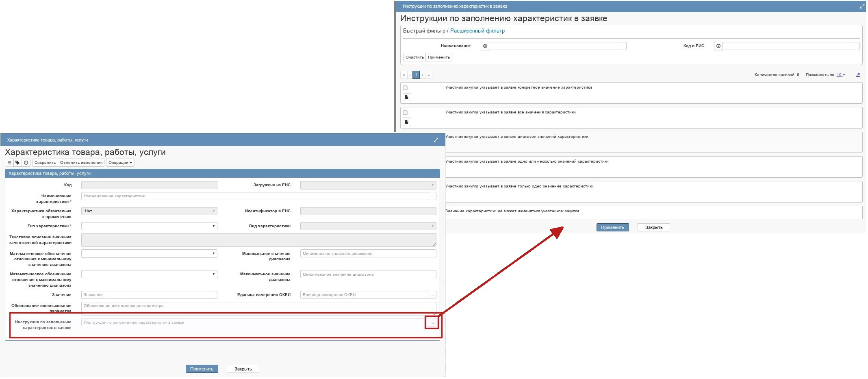Click the ellipsis button for 'Инструкция по заполнению' field
This screenshot has width=868, height=379.
[432, 322]
